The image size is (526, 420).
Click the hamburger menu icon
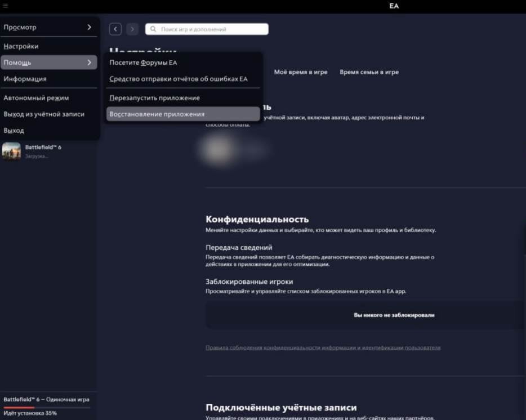tap(6, 6)
